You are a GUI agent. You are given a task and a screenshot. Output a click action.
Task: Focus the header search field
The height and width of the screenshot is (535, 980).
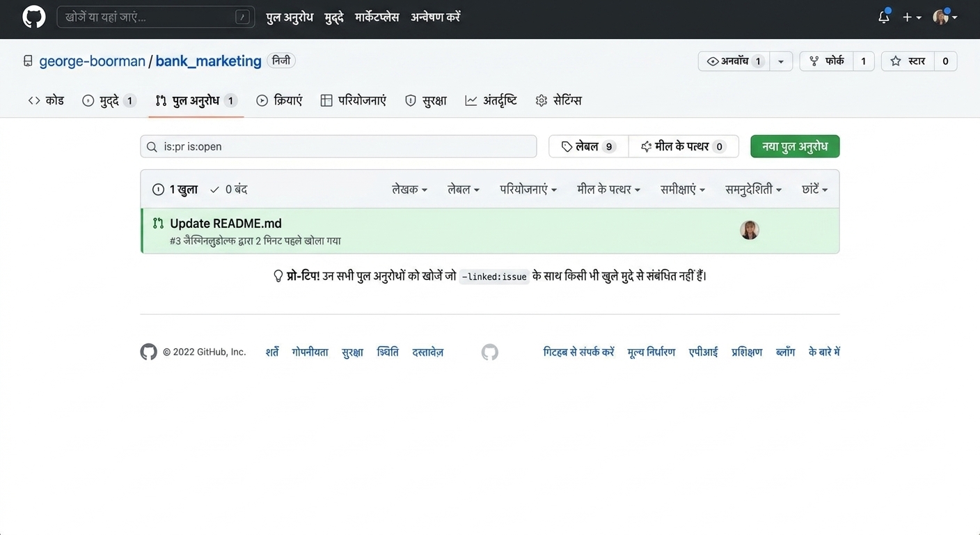click(x=156, y=17)
